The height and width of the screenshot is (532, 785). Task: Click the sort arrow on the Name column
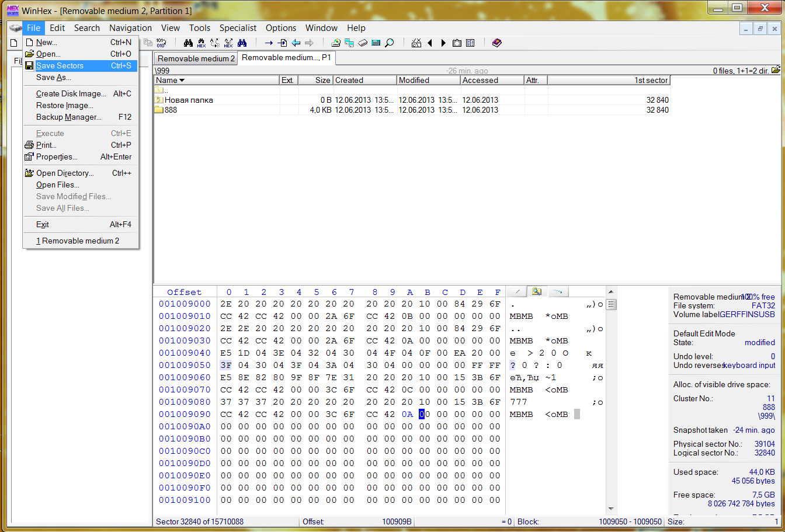tap(182, 81)
